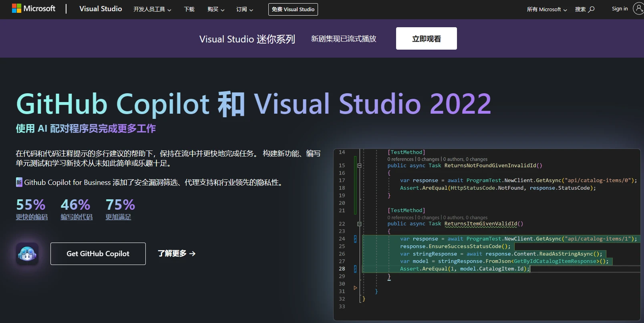
Task: Click the Sign in account avatar icon
Action: [638, 8]
